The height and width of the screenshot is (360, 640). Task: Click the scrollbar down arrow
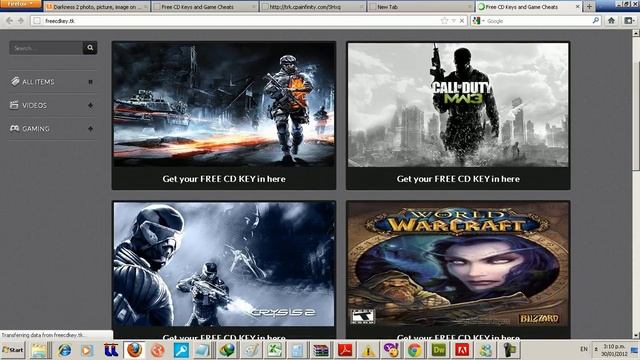636,336
